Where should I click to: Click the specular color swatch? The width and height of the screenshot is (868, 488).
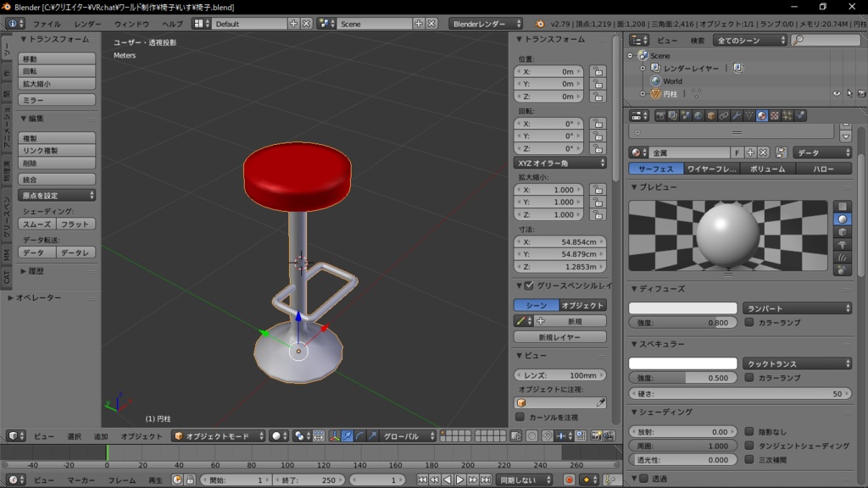(683, 363)
